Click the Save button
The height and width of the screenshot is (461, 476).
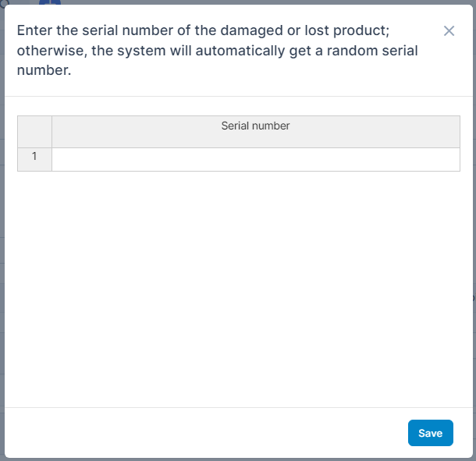[430, 433]
